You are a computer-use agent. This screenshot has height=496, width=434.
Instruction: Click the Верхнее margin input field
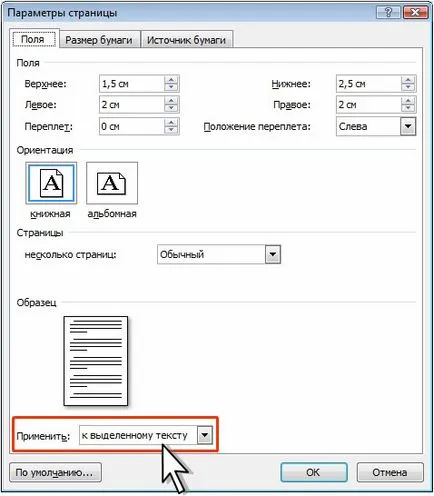click(132, 84)
